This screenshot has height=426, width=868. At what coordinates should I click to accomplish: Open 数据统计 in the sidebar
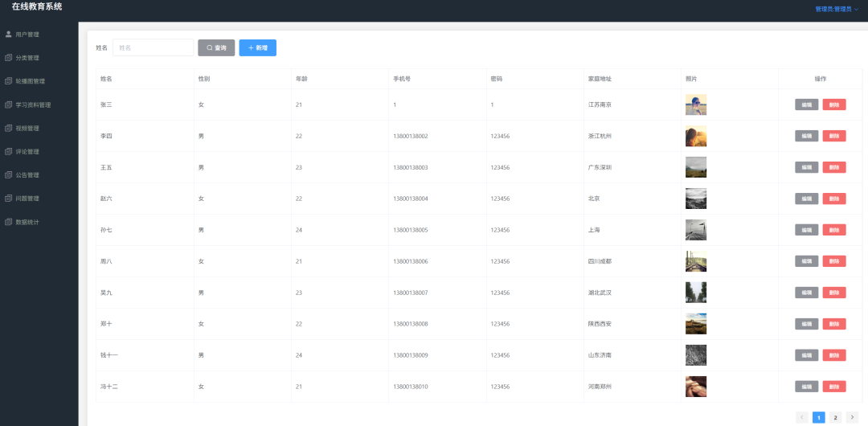coord(39,222)
